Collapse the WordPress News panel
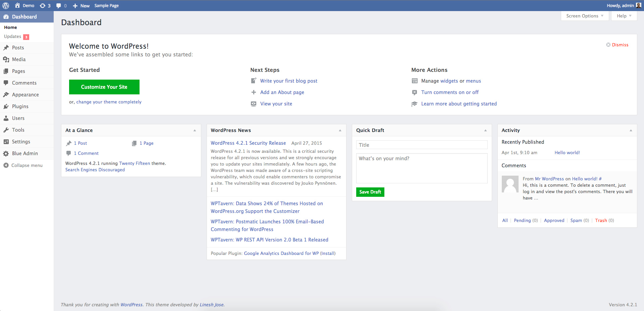 340,130
